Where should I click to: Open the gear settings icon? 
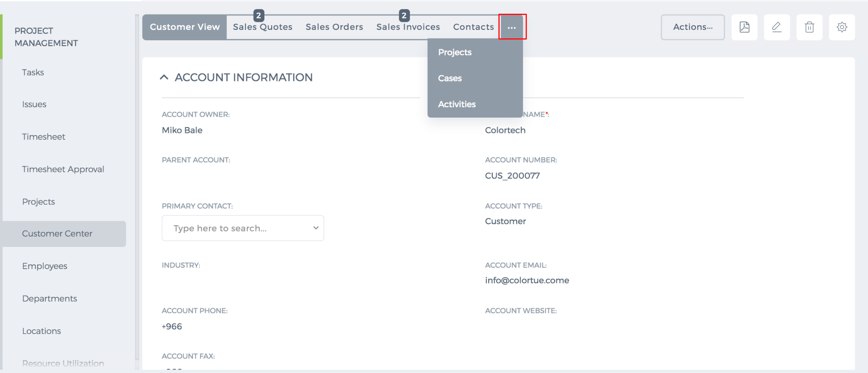coord(842,27)
